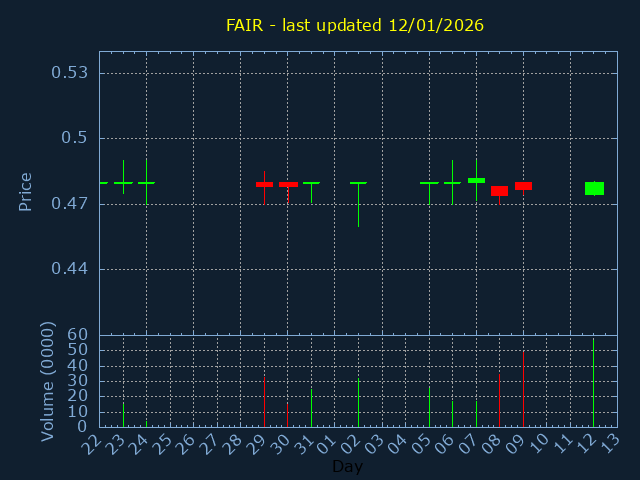The height and width of the screenshot is (480, 640).
Task: Click the red candlestick on day 09
Action: [523, 186]
